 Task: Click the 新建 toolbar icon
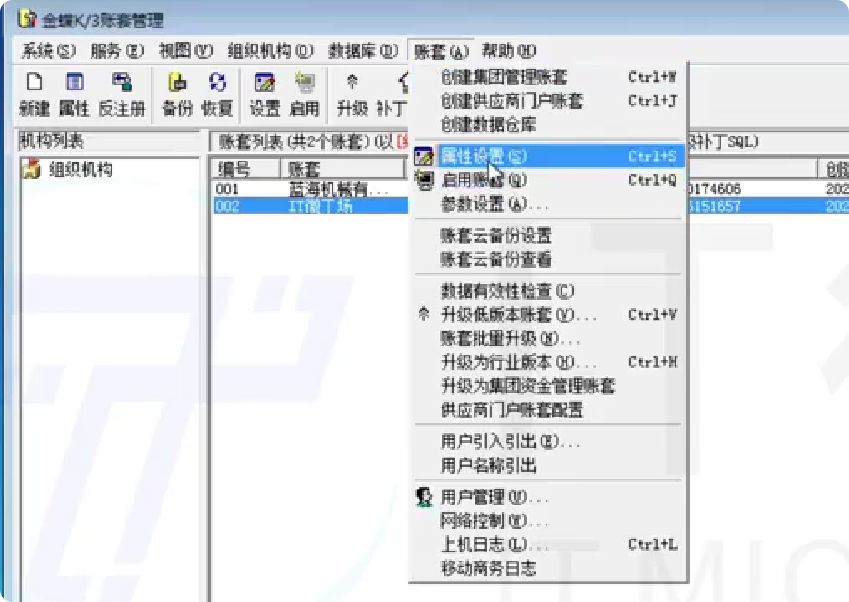click(x=35, y=94)
